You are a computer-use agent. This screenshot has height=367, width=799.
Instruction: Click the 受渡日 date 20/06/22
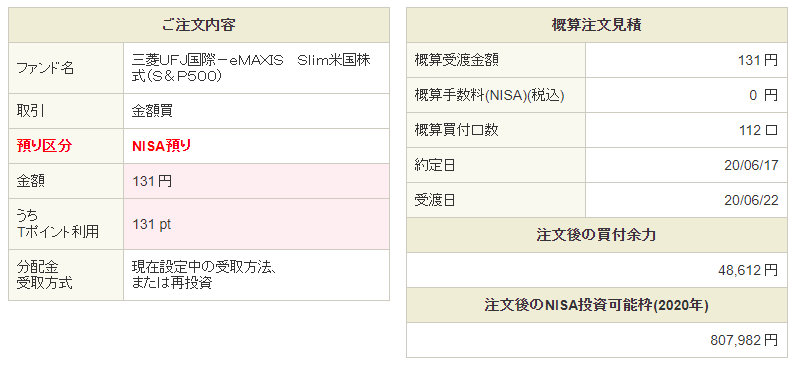(751, 200)
